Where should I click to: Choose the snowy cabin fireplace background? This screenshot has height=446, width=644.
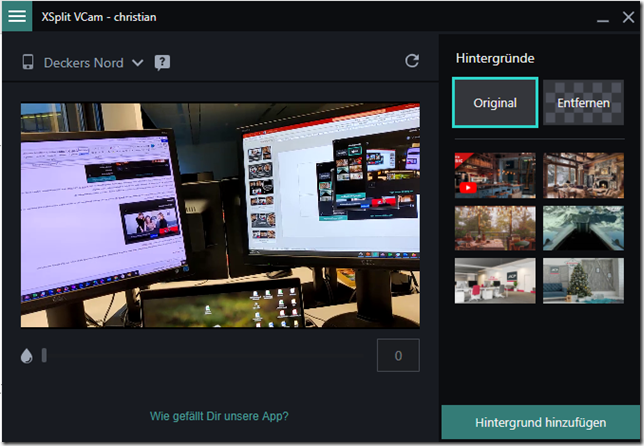point(583,175)
